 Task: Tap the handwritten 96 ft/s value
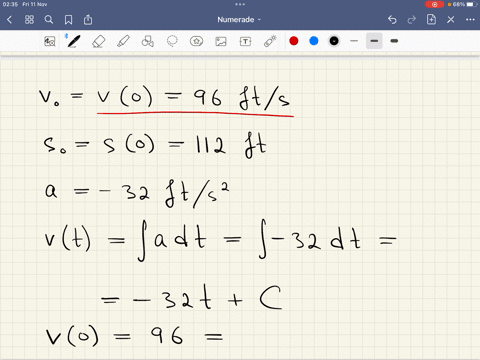242,99
